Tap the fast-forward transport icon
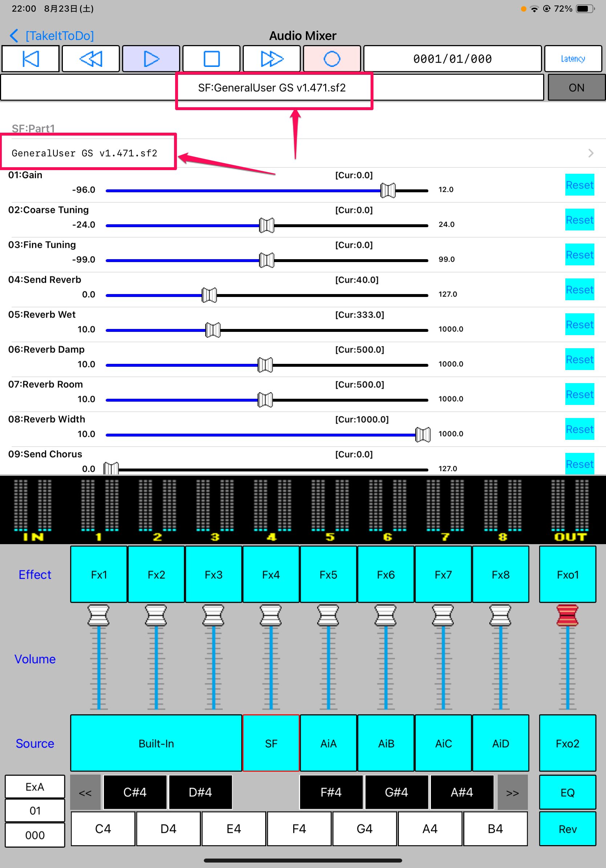 (272, 59)
